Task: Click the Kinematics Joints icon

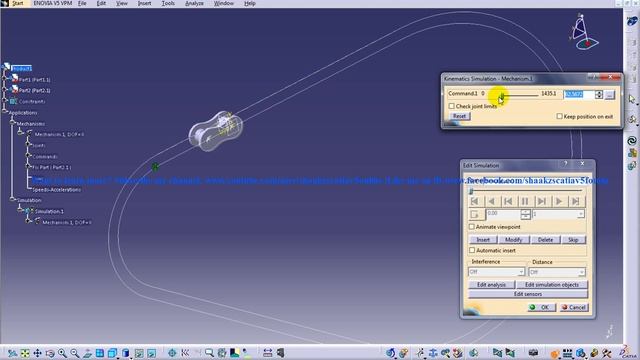Action: tap(420, 353)
